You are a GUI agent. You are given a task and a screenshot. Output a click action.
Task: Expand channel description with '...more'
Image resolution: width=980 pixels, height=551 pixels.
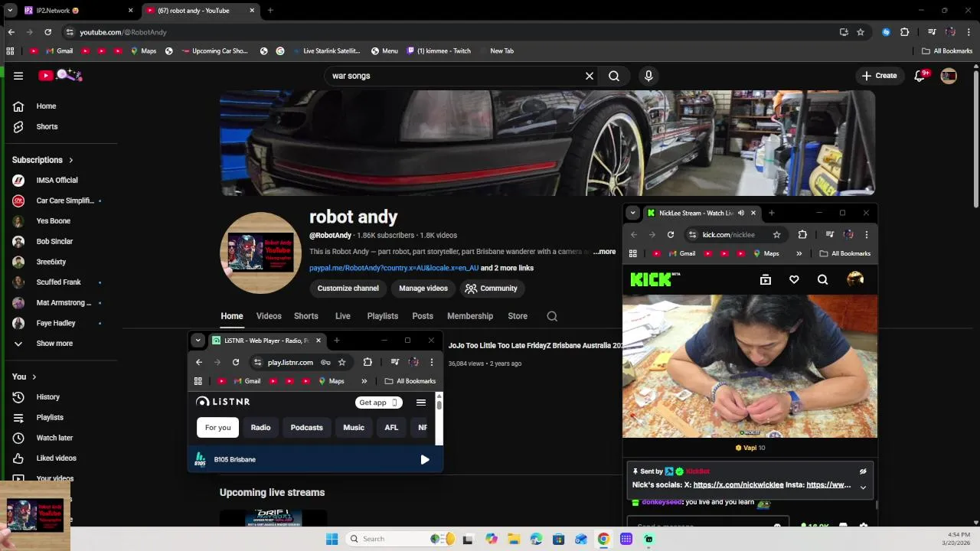(604, 252)
